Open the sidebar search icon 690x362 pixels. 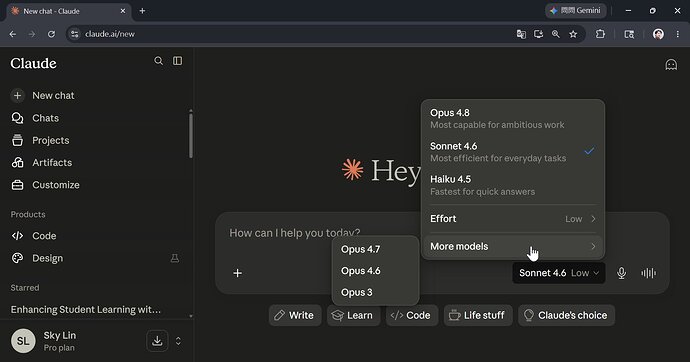(158, 61)
